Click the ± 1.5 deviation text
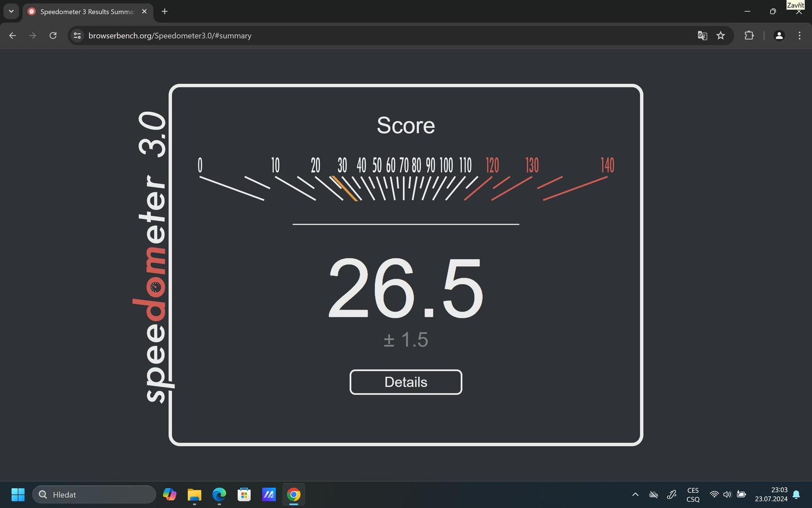This screenshot has height=508, width=812. [405, 339]
